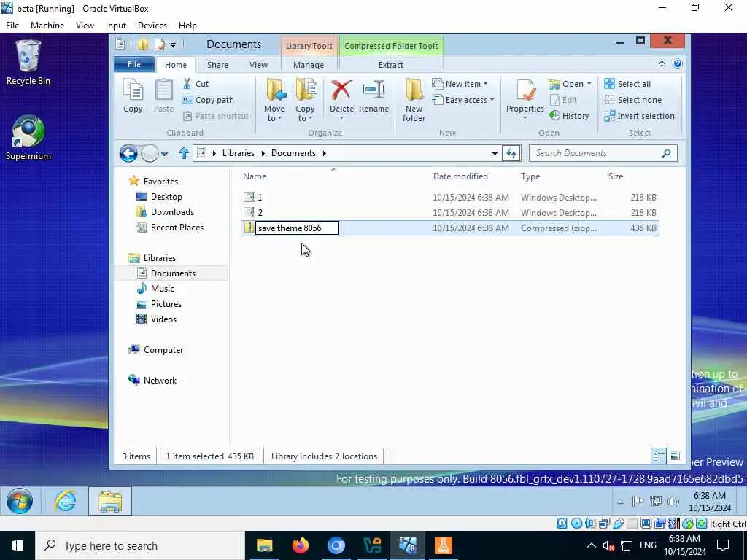The width and height of the screenshot is (747, 560).
Task: Click the Cut scissors command
Action: (196, 84)
